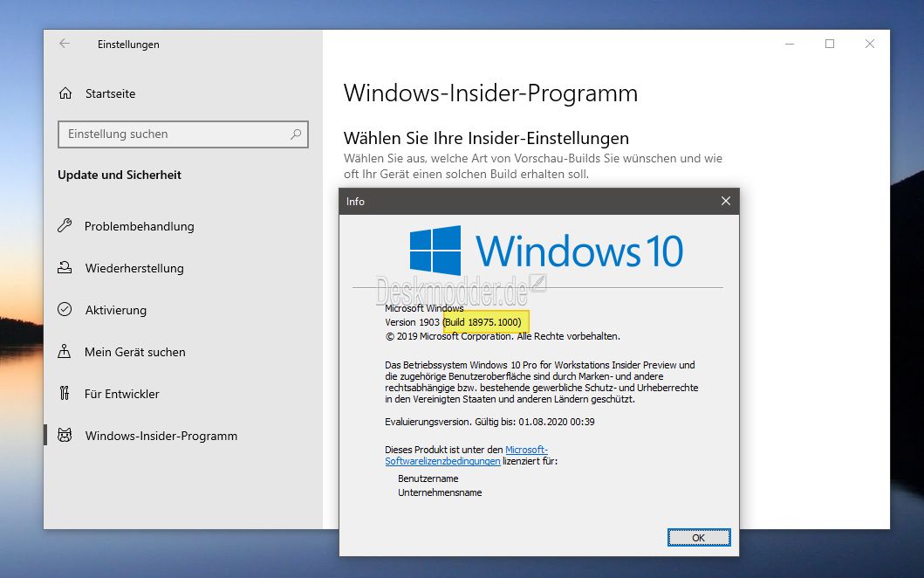Go to Startseite
The image size is (924, 578).
coord(183,93)
